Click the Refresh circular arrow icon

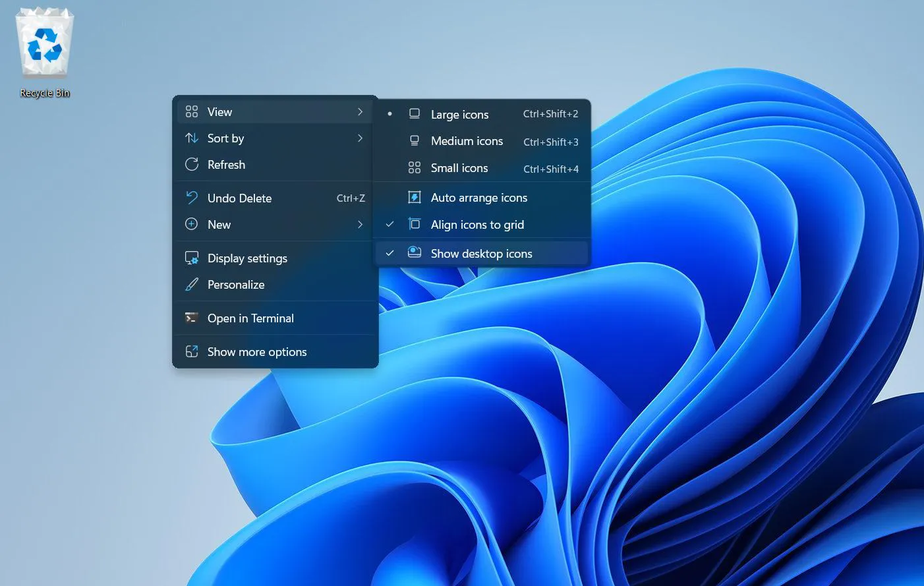pyautogui.click(x=191, y=164)
